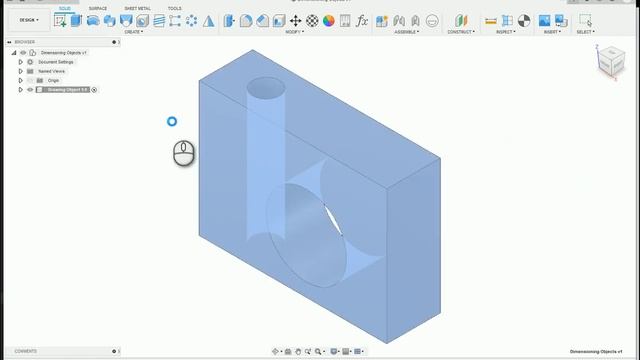Select the Insert Decal tool
This screenshot has height=360, width=640.
coord(544,20)
